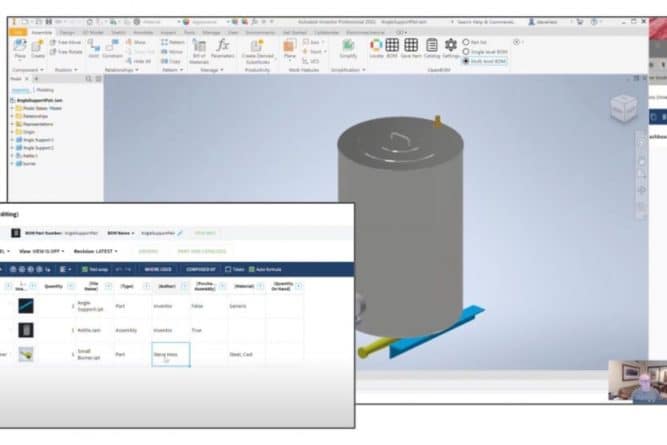Click the ViewCube in the viewport
The height and width of the screenshot is (445, 667).
[623, 107]
